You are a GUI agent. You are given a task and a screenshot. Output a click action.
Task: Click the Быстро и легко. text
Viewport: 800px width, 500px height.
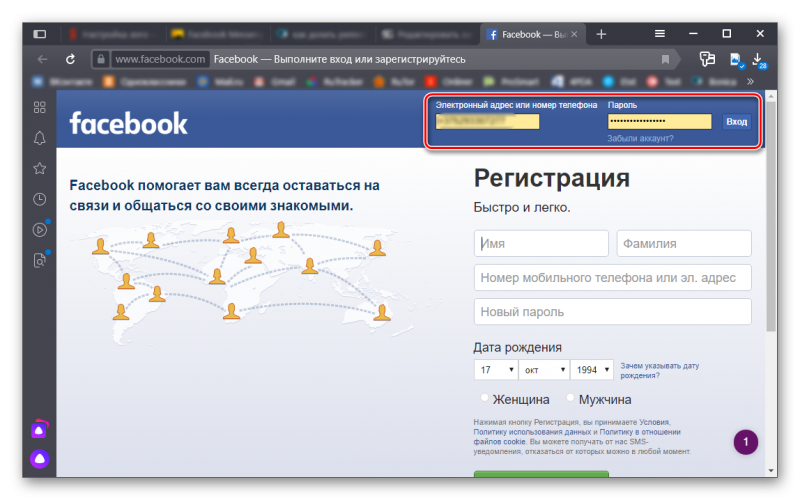pyautogui.click(x=522, y=208)
